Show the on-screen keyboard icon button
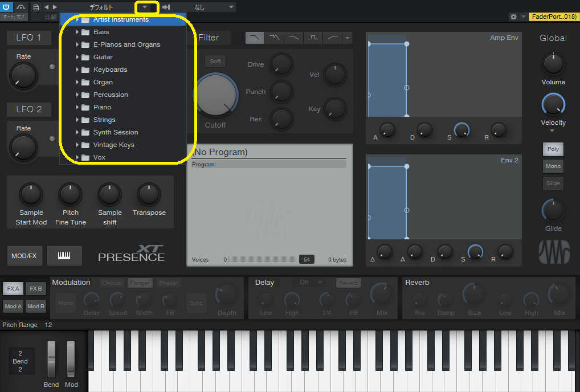This screenshot has height=392, width=580. tap(64, 255)
